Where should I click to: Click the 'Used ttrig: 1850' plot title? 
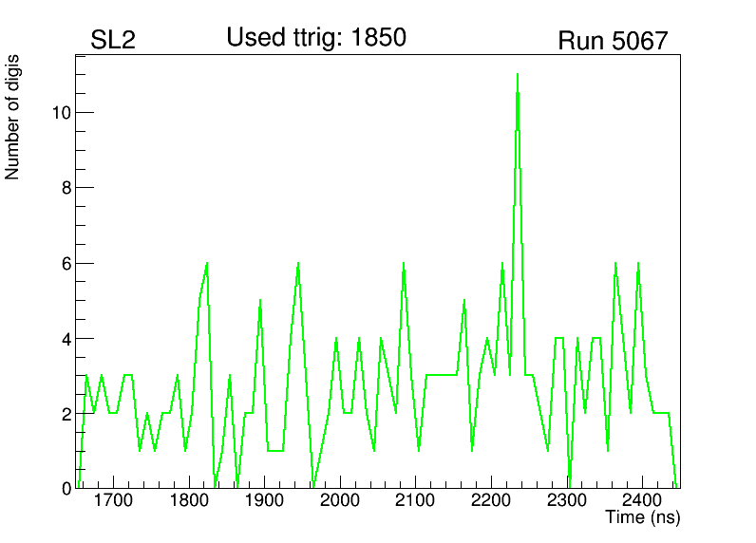pos(315,38)
